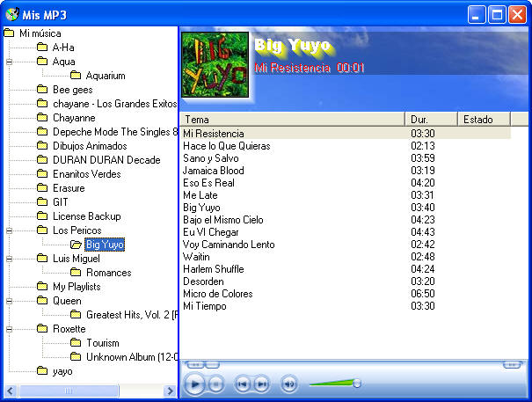
Task: Select the 'Big Yuyo' track in list
Action: pos(201,208)
